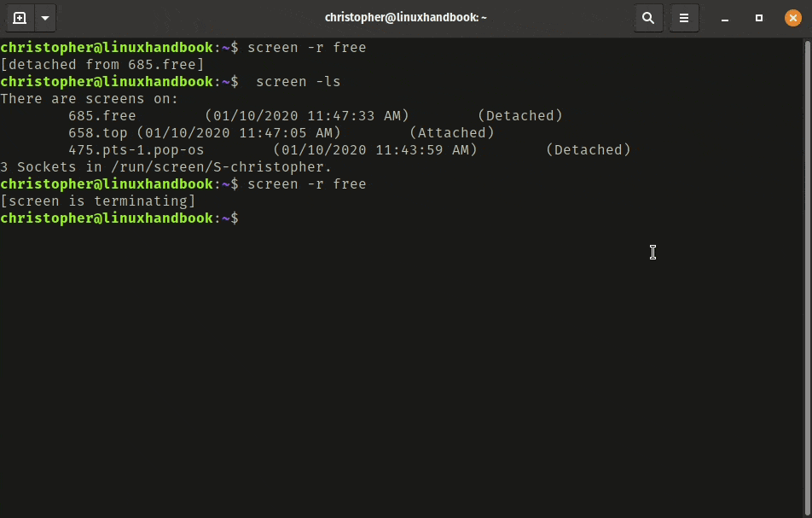The image size is (812, 518).
Task: Click the minimize icon in the titlebar
Action: [x=724, y=17]
